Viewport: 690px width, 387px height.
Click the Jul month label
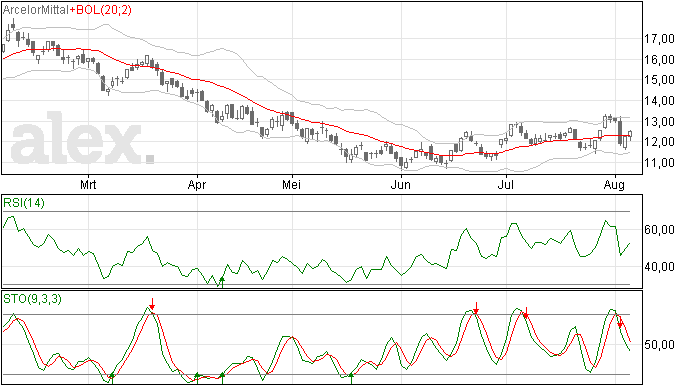(506, 184)
